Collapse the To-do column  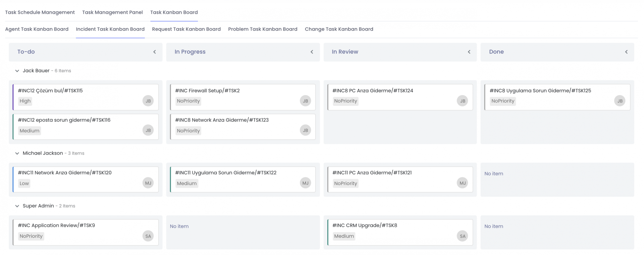coord(155,52)
